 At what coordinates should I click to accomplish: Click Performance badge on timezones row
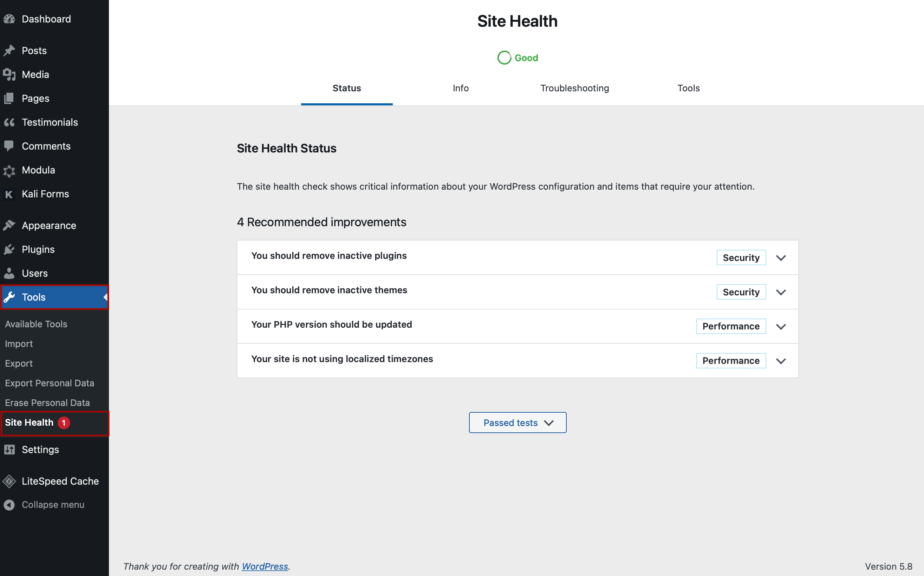731,361
